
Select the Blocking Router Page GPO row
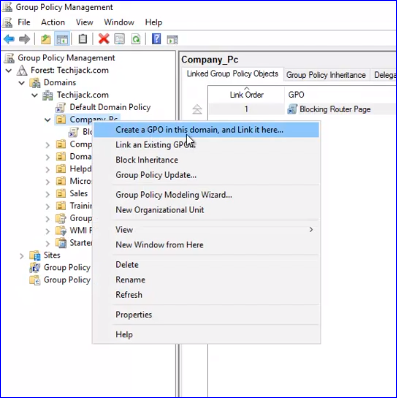[x=302, y=109]
